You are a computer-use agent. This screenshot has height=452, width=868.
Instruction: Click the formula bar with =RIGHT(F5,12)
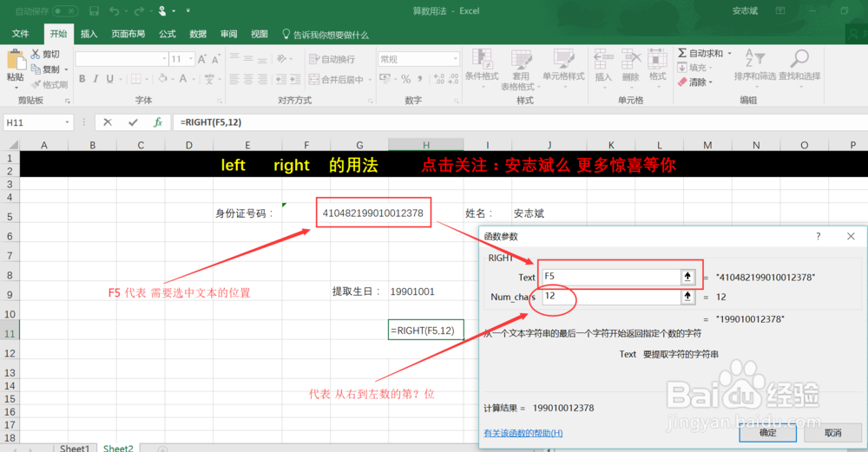coord(520,122)
